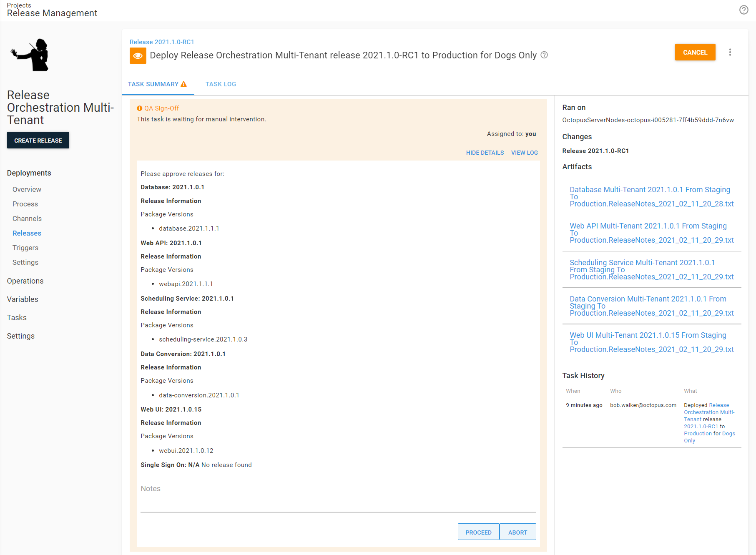Screen dimensions: 756x555
Task: Click the warning icon on Task Summary tab
Action: (x=184, y=83)
